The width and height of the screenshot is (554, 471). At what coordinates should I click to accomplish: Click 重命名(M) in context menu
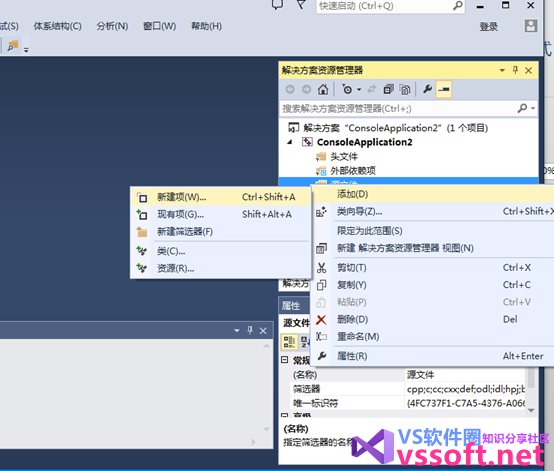(432, 336)
